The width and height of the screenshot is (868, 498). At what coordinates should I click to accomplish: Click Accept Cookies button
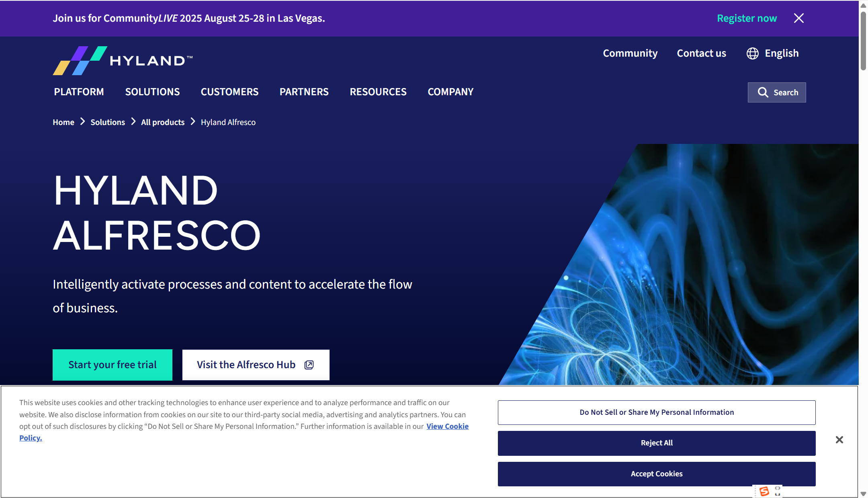[656, 474]
